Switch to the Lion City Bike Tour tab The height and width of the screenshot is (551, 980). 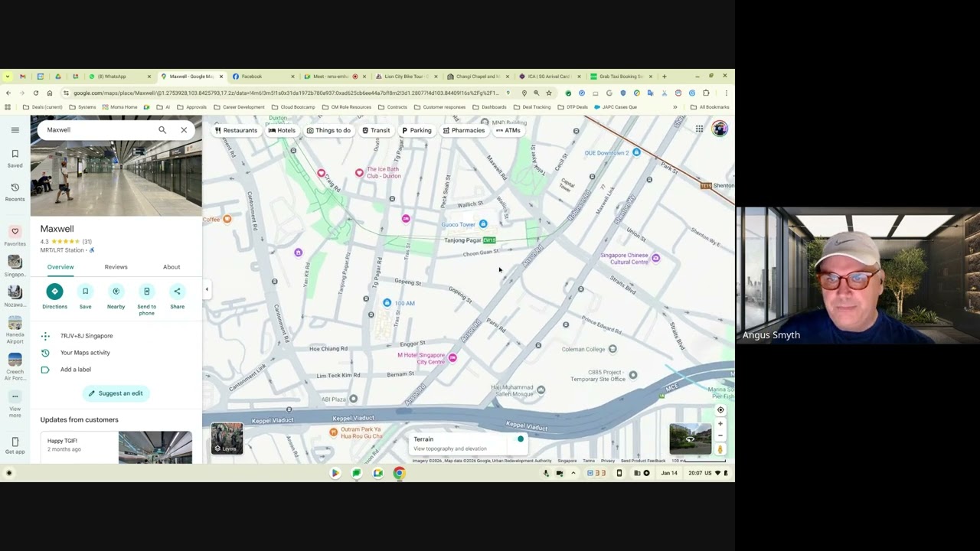tap(406, 77)
